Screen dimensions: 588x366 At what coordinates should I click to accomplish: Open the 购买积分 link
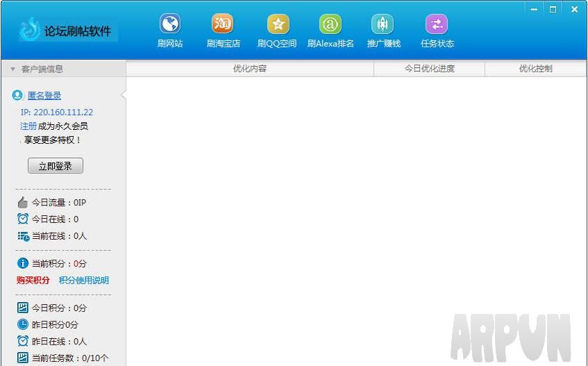click(33, 280)
